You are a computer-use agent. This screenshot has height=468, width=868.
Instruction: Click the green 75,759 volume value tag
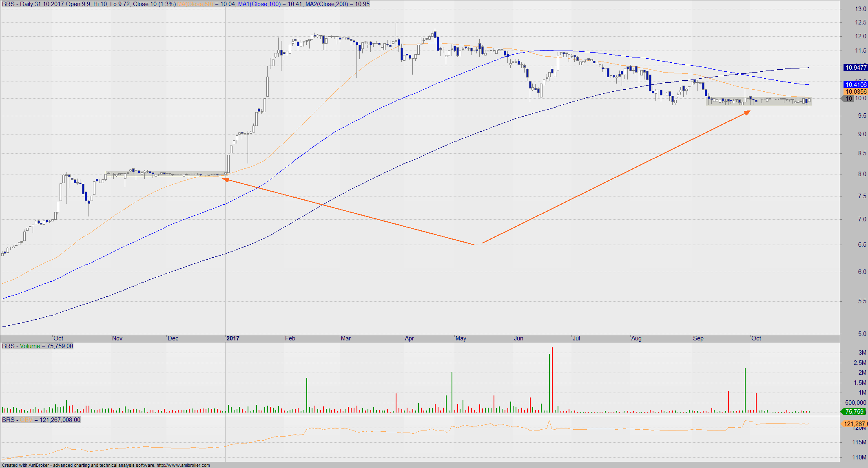coord(854,412)
